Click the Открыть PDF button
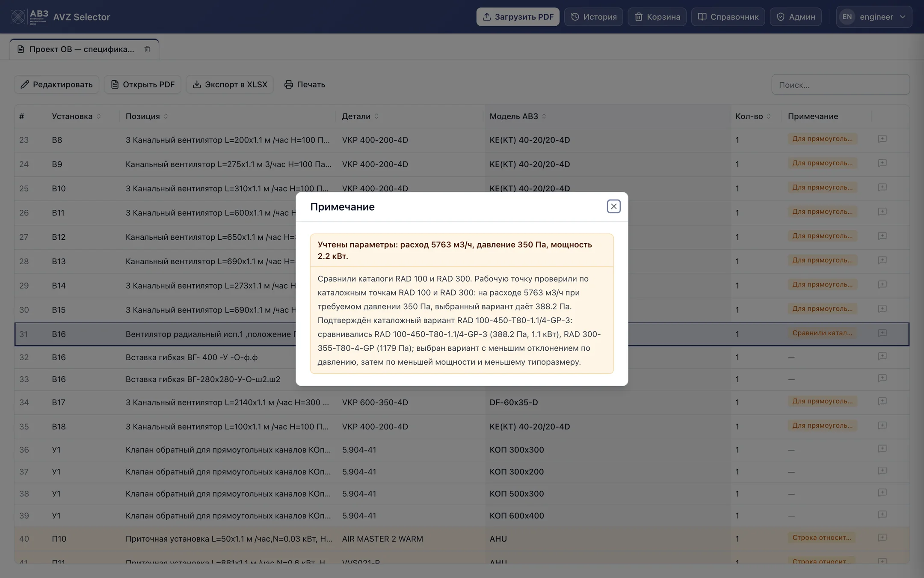Screen dimensions: 924x578 click(142, 84)
